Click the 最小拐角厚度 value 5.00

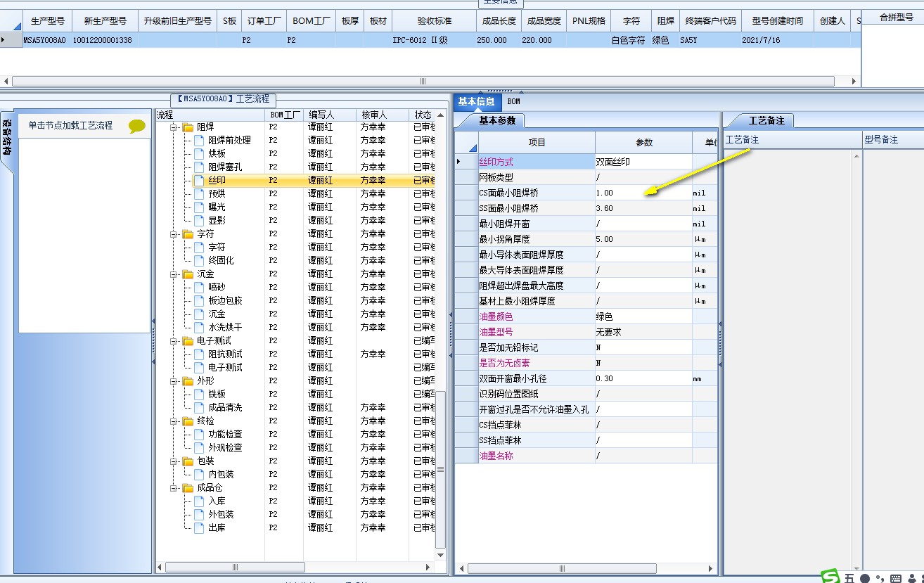(643, 239)
